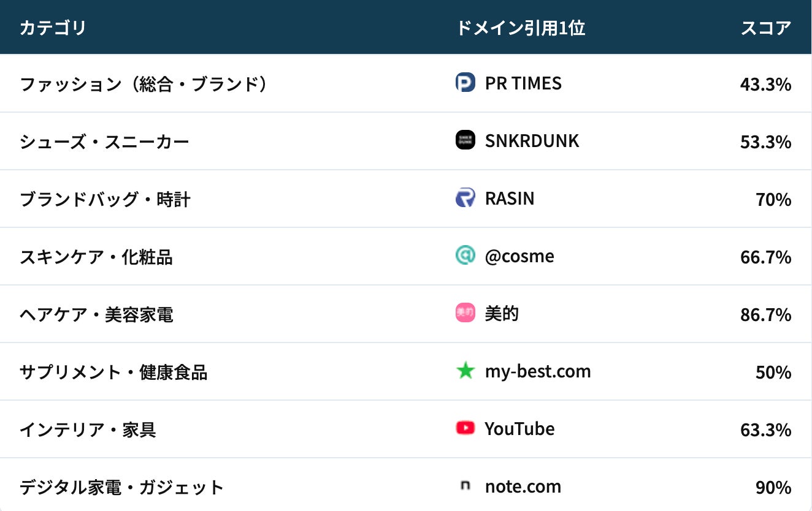Image resolution: width=812 pixels, height=511 pixels.
Task: Click the スコア column header
Action: pyautogui.click(x=766, y=28)
